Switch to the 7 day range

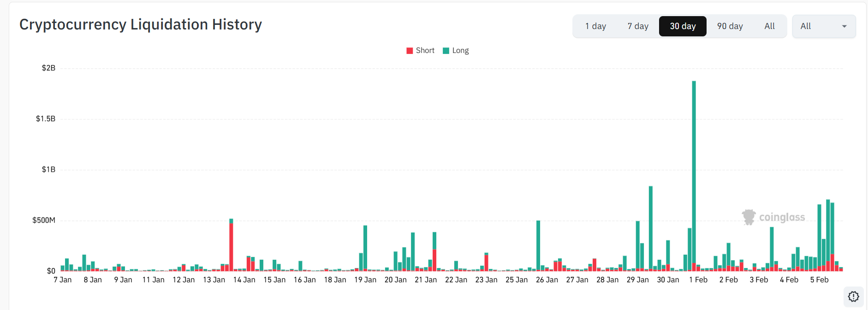[x=638, y=26]
